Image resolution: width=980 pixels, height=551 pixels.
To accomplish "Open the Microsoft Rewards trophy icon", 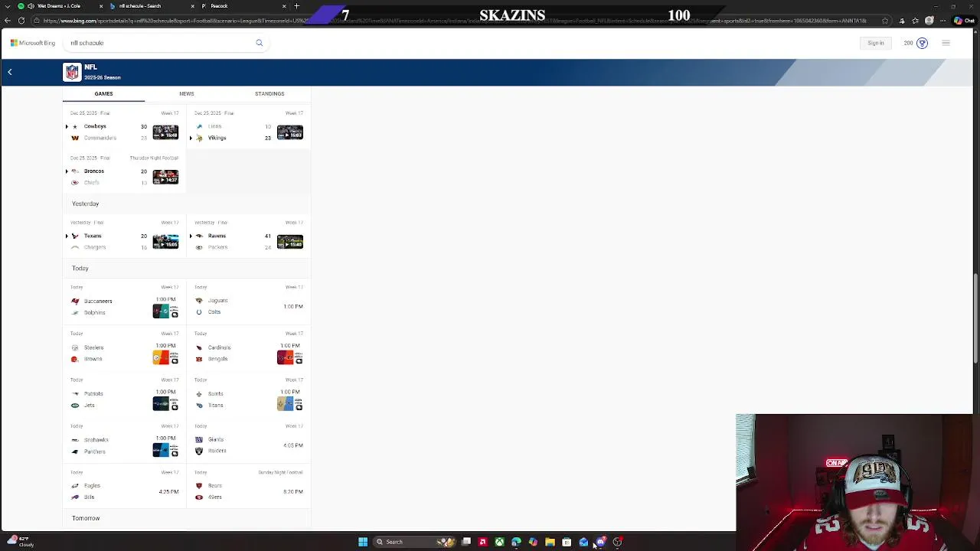I will coord(922,43).
